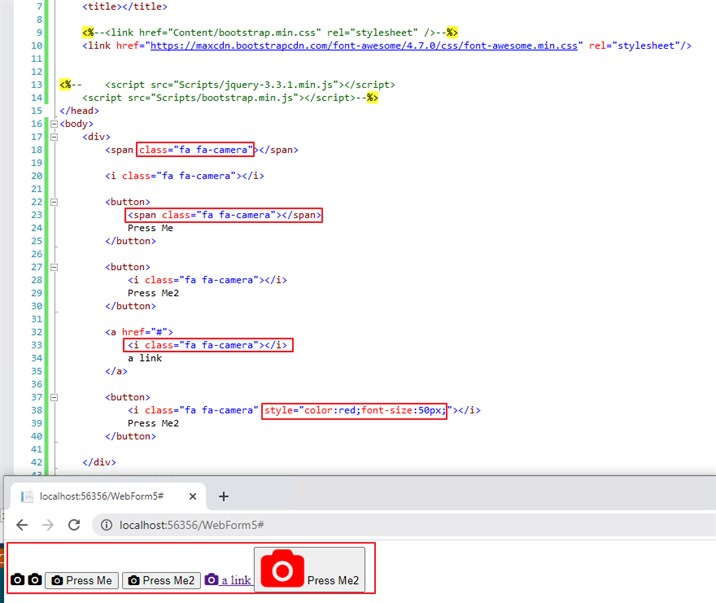The width and height of the screenshot is (716, 603).
Task: Click the second standalone camera icon
Action: pyautogui.click(x=35, y=580)
